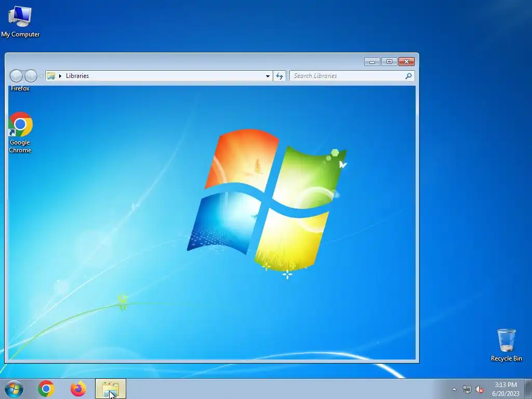Launch Firefox from the taskbar
Viewport: 532px width, 399px height.
pyautogui.click(x=78, y=389)
